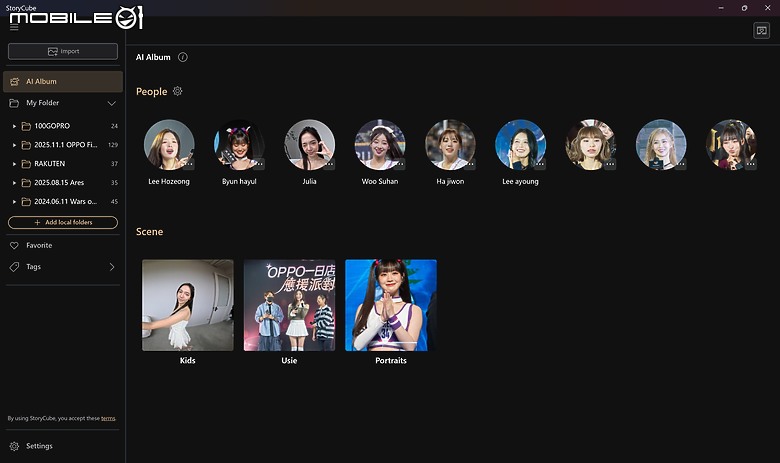
Task: Expand the Tags chevron arrow
Action: point(111,267)
